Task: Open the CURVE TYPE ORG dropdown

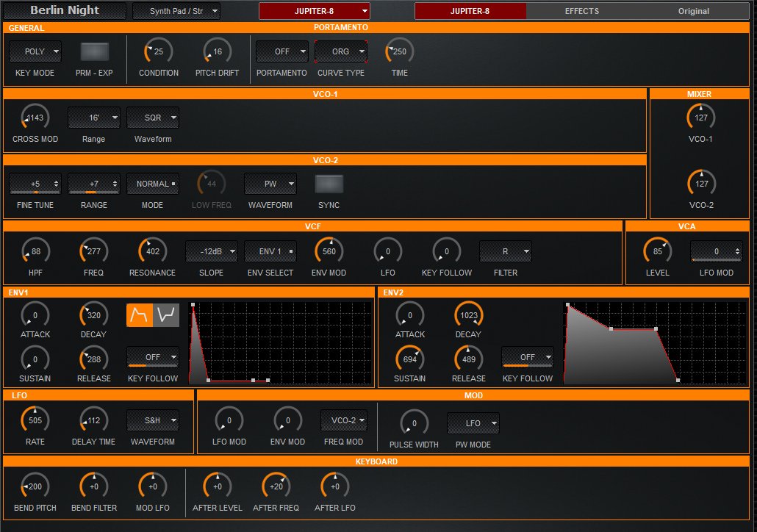Action: coord(341,51)
